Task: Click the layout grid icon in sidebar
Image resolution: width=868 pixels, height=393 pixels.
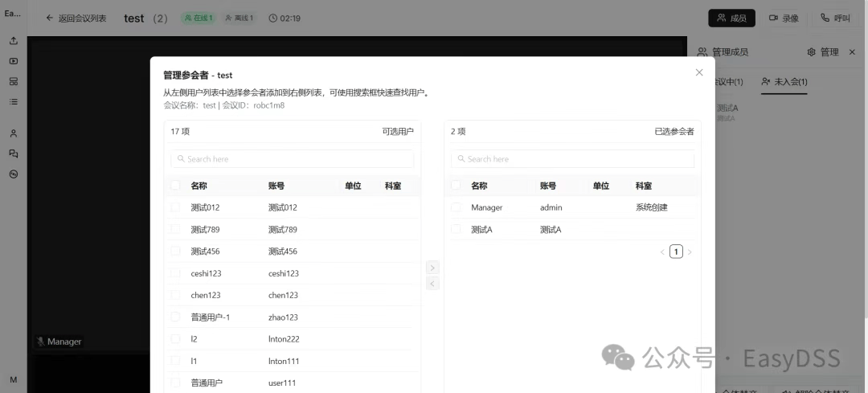Action: [14, 81]
